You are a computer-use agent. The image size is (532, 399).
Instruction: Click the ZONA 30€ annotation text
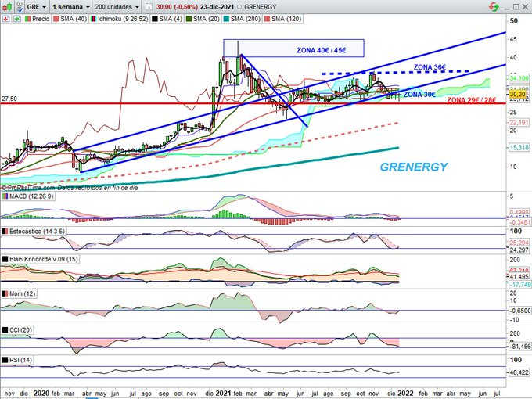click(419, 95)
